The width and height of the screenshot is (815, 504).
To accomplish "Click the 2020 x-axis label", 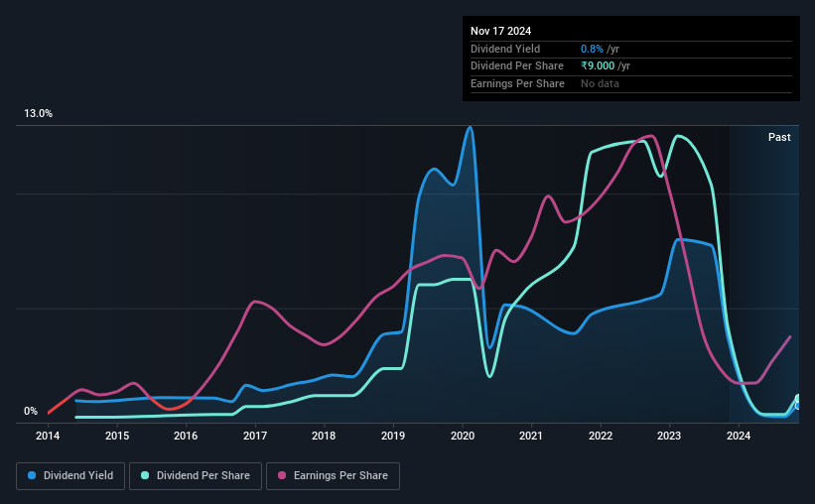I will (x=462, y=436).
